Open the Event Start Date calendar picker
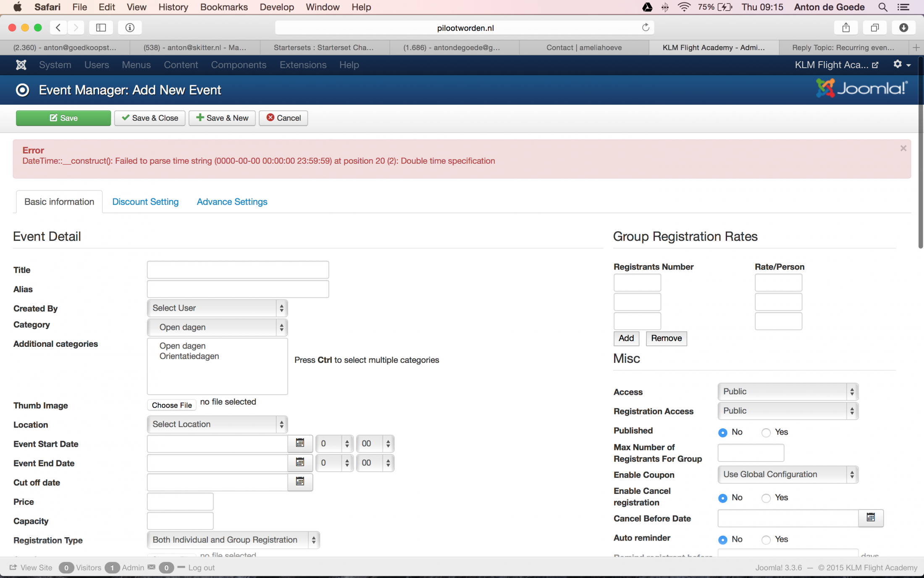This screenshot has height=578, width=924. [300, 443]
